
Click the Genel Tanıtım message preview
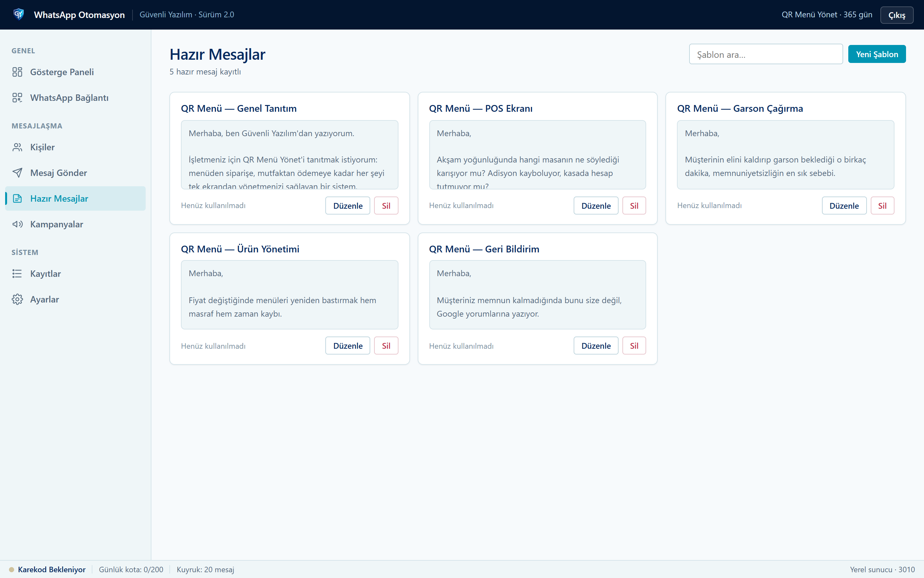(289, 155)
